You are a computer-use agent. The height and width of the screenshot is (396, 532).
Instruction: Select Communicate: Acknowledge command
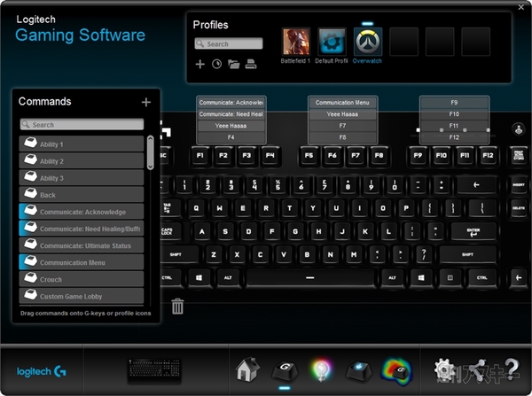pyautogui.click(x=82, y=212)
